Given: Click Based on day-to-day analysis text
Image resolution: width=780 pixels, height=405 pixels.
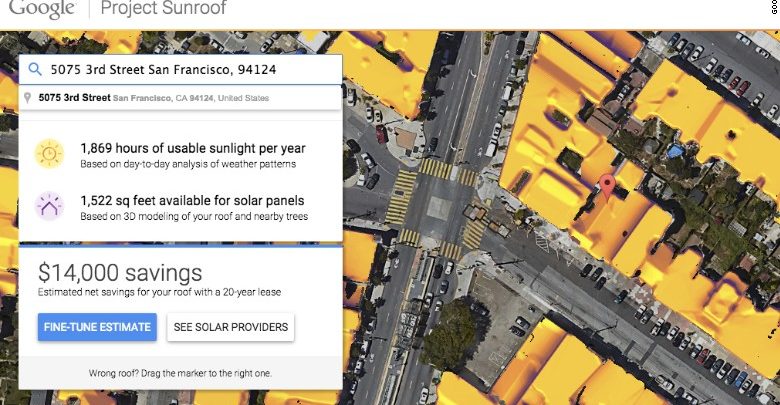Looking at the screenshot, I should tap(188, 164).
